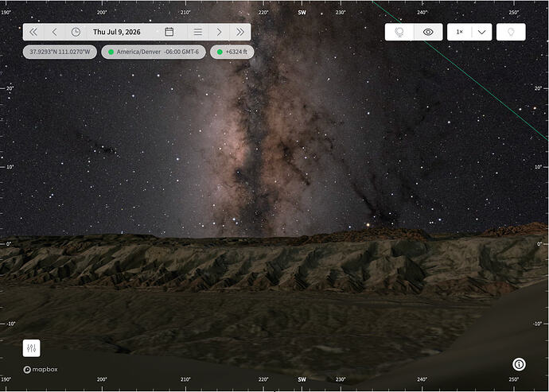Step forward one time increment

[219, 32]
